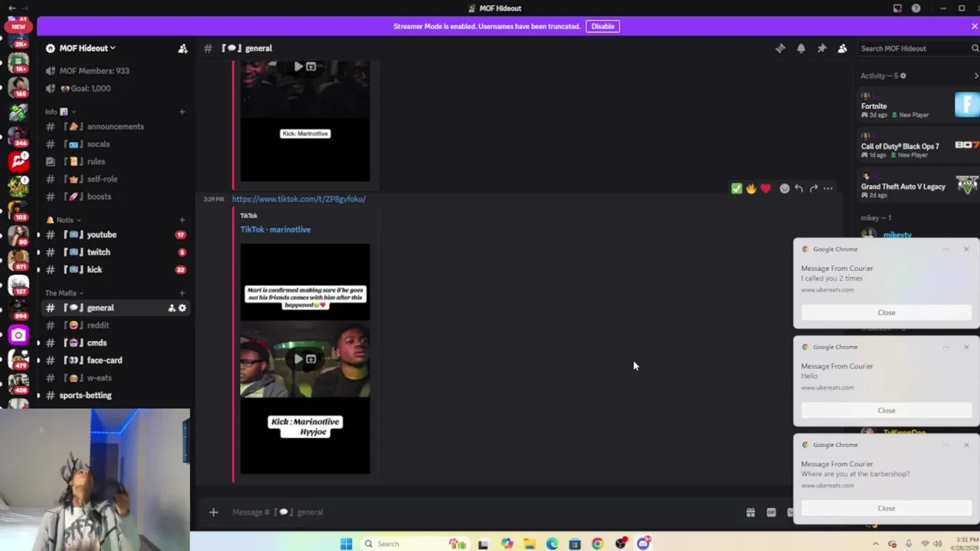Open the rules channel

[115, 161]
